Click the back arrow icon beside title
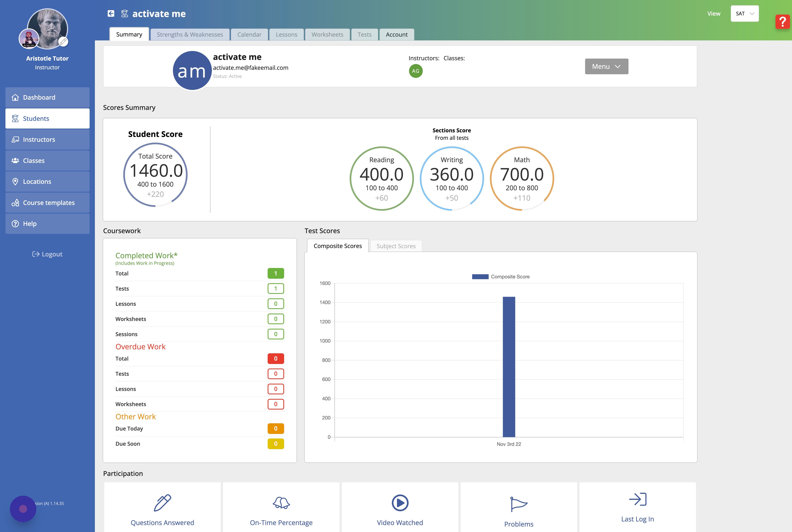Viewport: 792px width, 532px height. click(111, 14)
